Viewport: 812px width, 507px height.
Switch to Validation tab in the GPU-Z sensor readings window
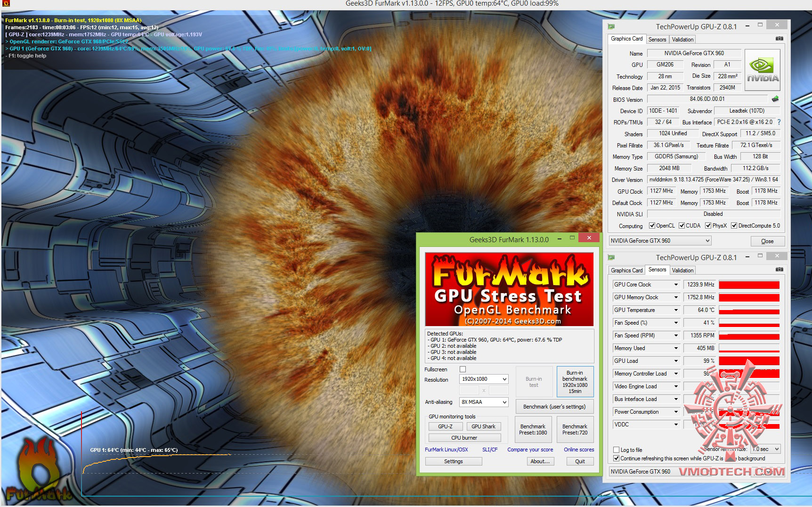click(x=682, y=270)
